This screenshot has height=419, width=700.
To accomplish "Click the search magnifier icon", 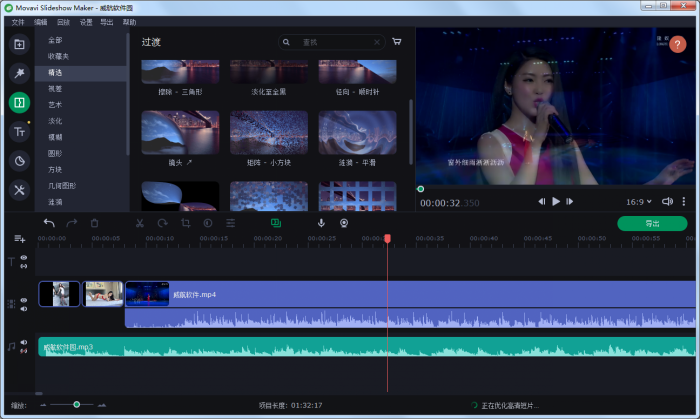I will click(x=286, y=42).
